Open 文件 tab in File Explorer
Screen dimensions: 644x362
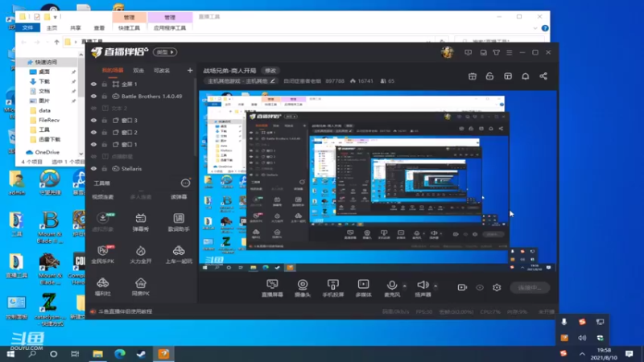pyautogui.click(x=27, y=28)
